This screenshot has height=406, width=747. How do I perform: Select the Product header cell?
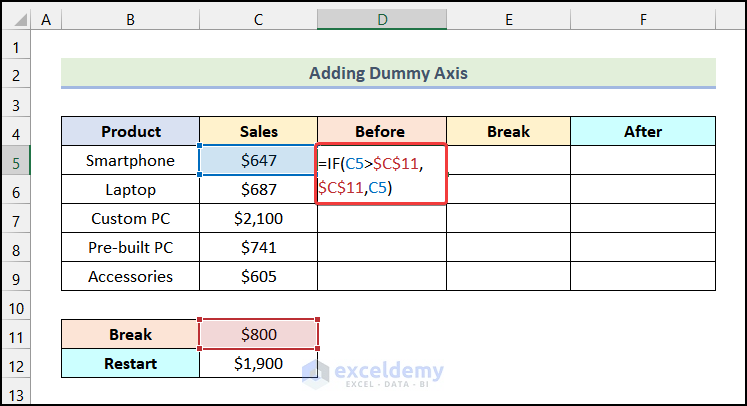(x=131, y=131)
